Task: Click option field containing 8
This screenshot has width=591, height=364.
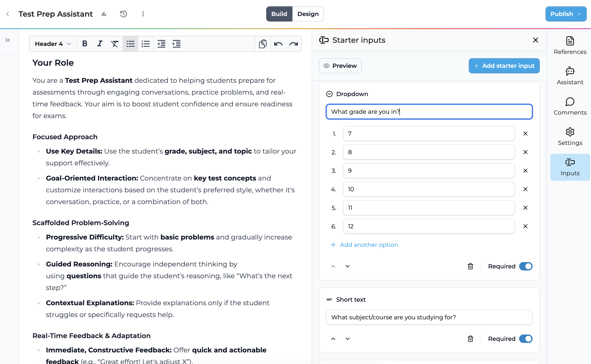Action: click(x=429, y=152)
